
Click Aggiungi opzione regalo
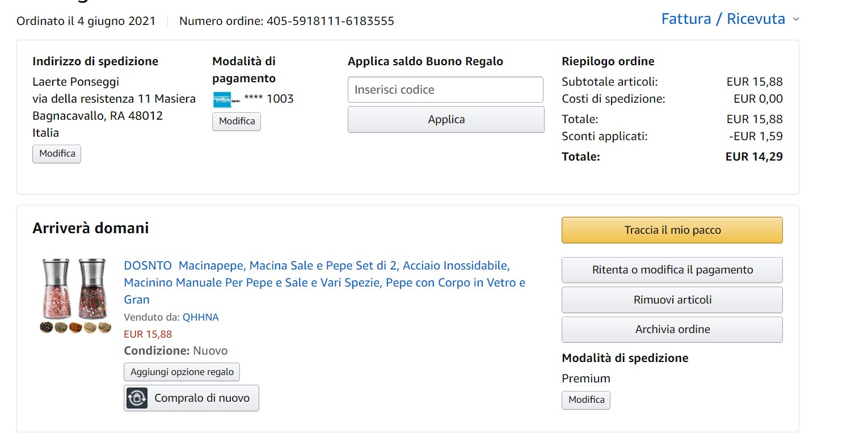pyautogui.click(x=182, y=372)
